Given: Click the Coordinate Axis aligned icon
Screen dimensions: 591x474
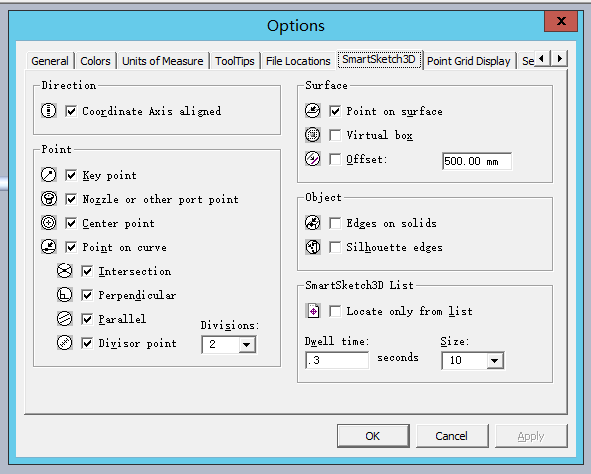Looking at the screenshot, I should (x=49, y=111).
